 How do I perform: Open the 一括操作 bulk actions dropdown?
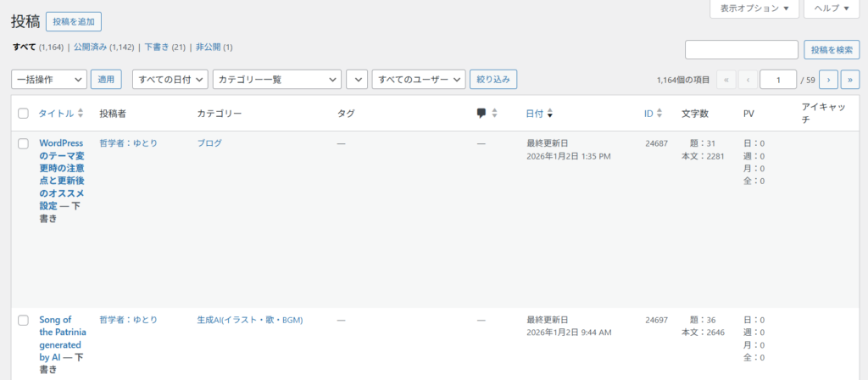tap(49, 79)
